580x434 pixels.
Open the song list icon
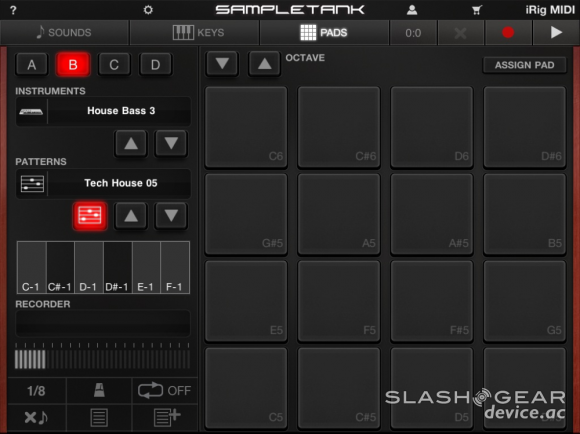point(99,417)
